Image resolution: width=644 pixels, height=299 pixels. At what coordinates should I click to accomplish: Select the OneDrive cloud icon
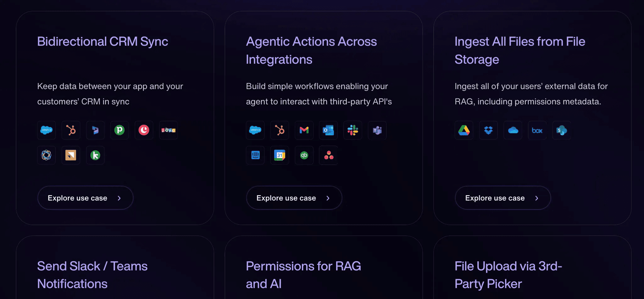pyautogui.click(x=513, y=130)
